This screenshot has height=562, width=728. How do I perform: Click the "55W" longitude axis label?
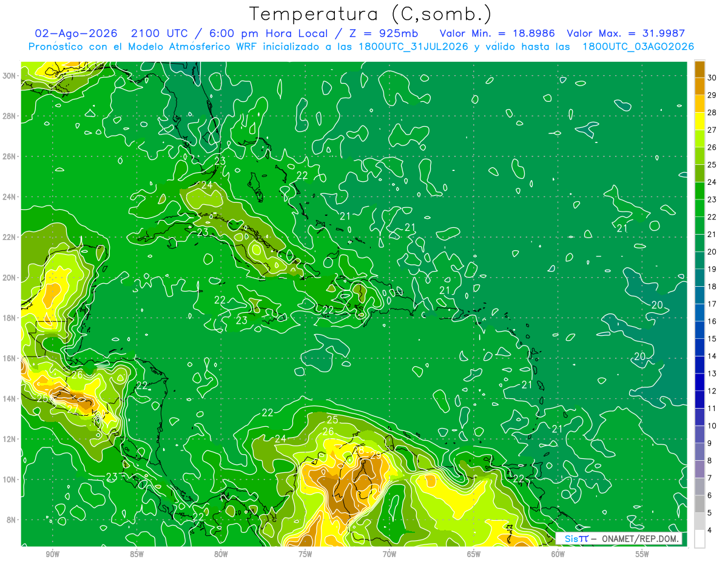coord(642,554)
